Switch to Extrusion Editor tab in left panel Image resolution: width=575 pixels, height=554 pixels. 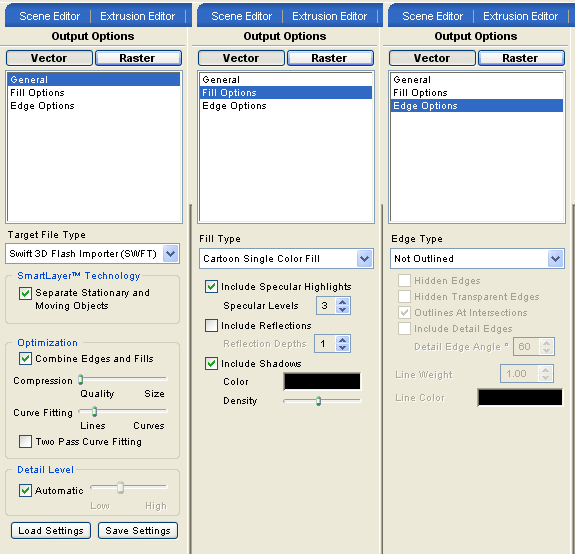point(138,16)
